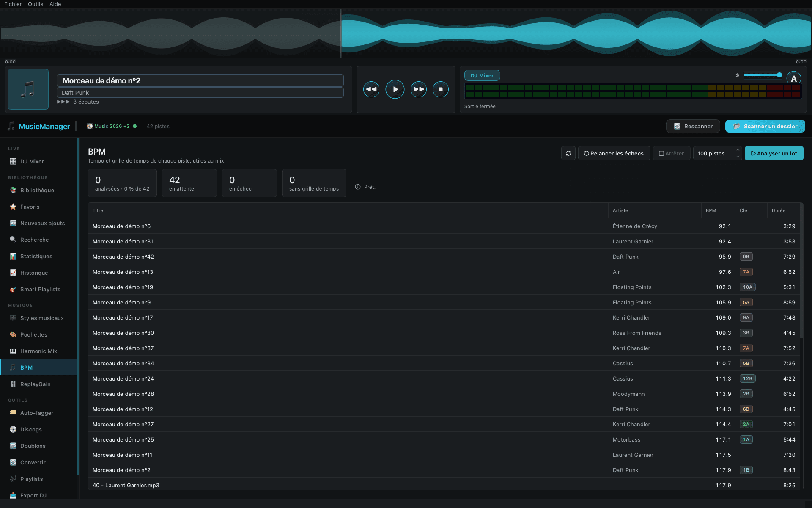
Task: Open Doublons in the sidebar
Action: click(x=39, y=446)
